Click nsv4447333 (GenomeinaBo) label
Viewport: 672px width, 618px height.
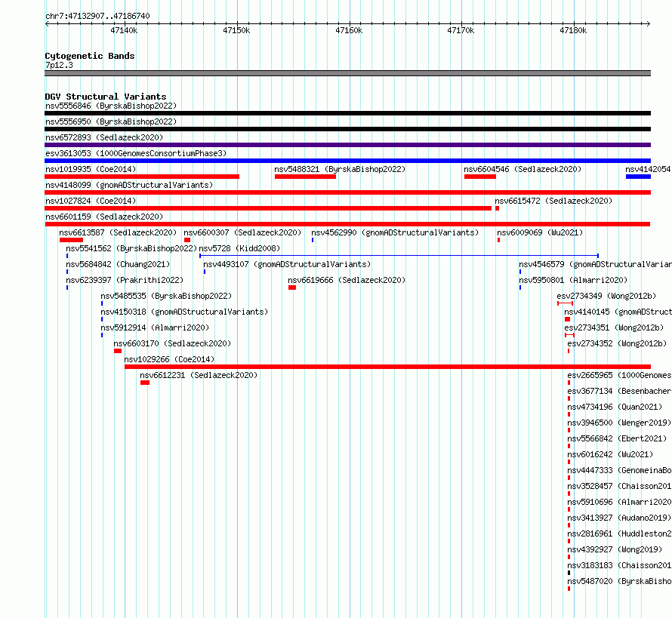(x=619, y=470)
